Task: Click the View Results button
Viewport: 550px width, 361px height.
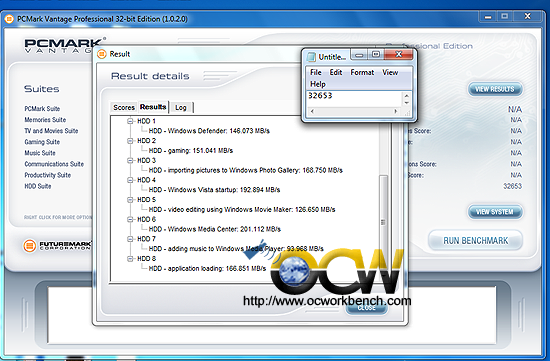Action: click(495, 89)
